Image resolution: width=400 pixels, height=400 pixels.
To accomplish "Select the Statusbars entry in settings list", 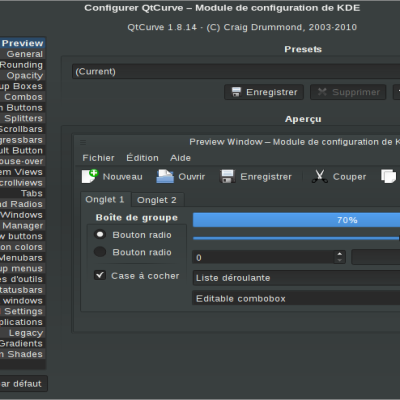I will [22, 290].
